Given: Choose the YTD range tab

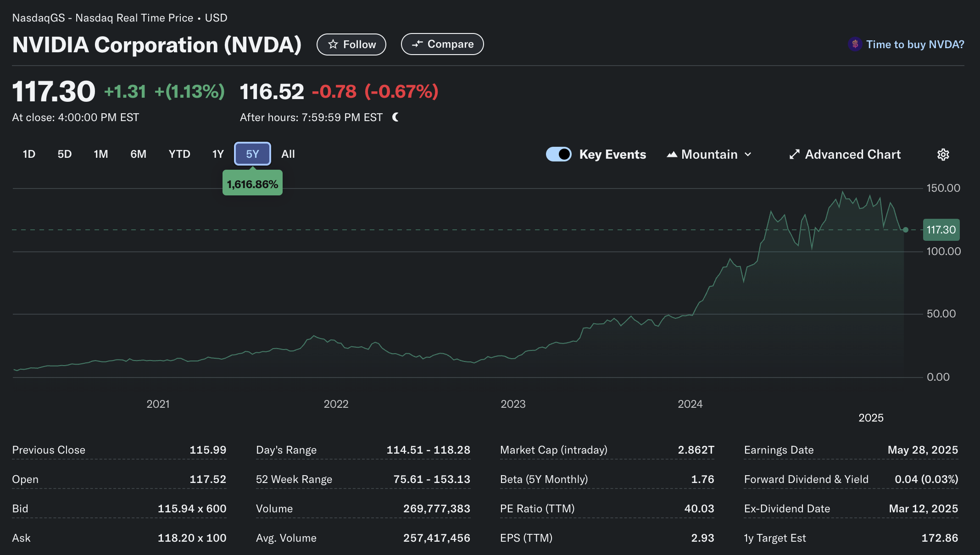Looking at the screenshot, I should pyautogui.click(x=179, y=154).
